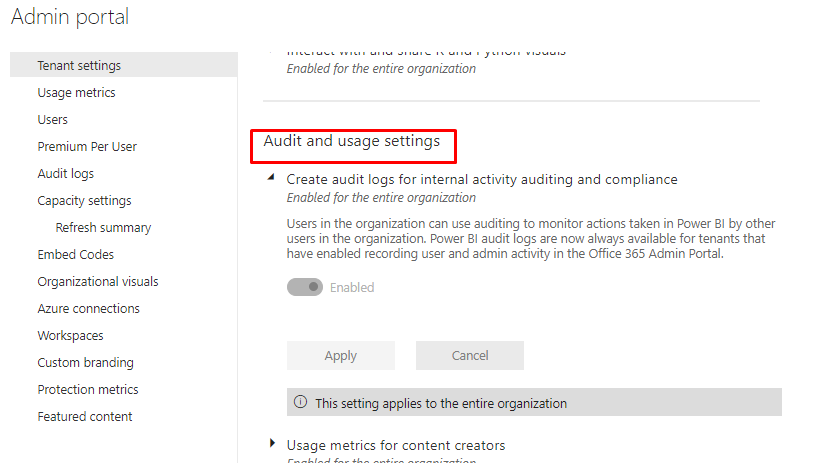Open Tenant settings in sidebar
This screenshot has width=817, height=463.
pyautogui.click(x=79, y=66)
